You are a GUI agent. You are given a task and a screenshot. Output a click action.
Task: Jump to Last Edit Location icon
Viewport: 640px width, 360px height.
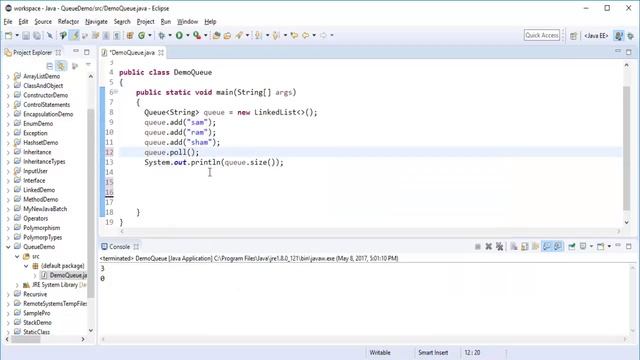click(294, 36)
